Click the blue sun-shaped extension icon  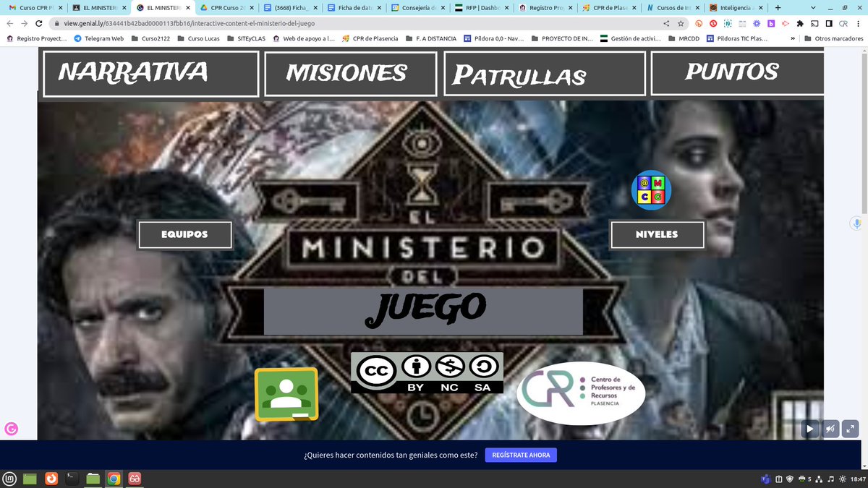757,23
